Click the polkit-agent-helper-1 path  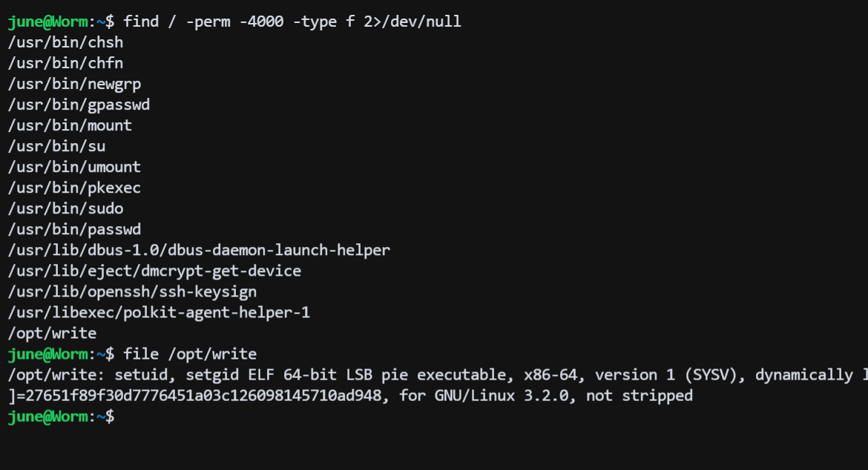coord(159,312)
